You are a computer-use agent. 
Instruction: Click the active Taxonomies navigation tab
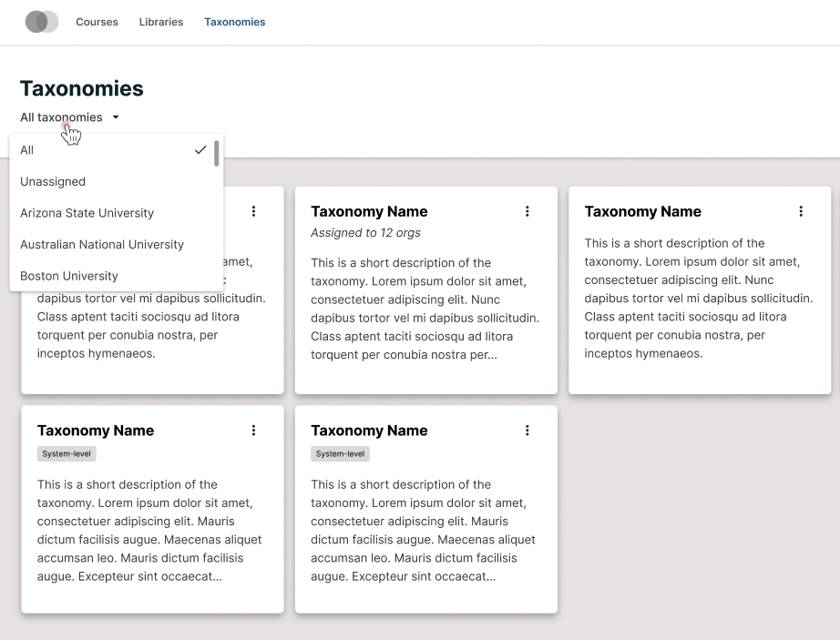234,22
